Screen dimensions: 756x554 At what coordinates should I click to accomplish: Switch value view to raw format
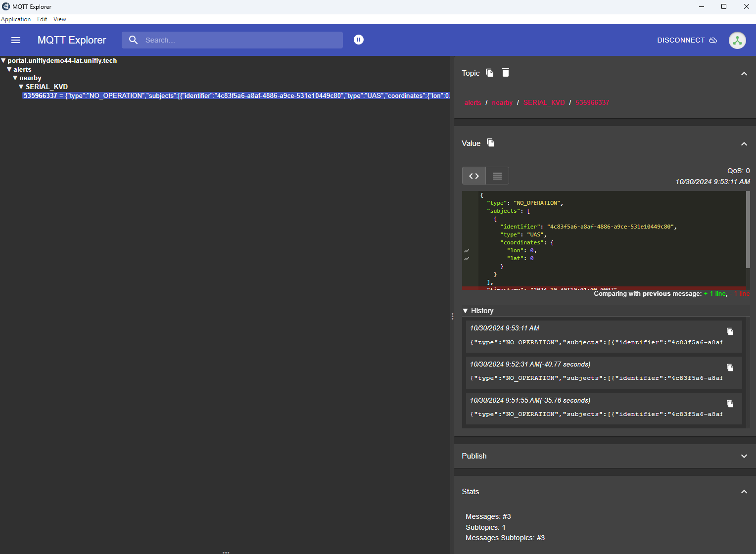(x=497, y=176)
